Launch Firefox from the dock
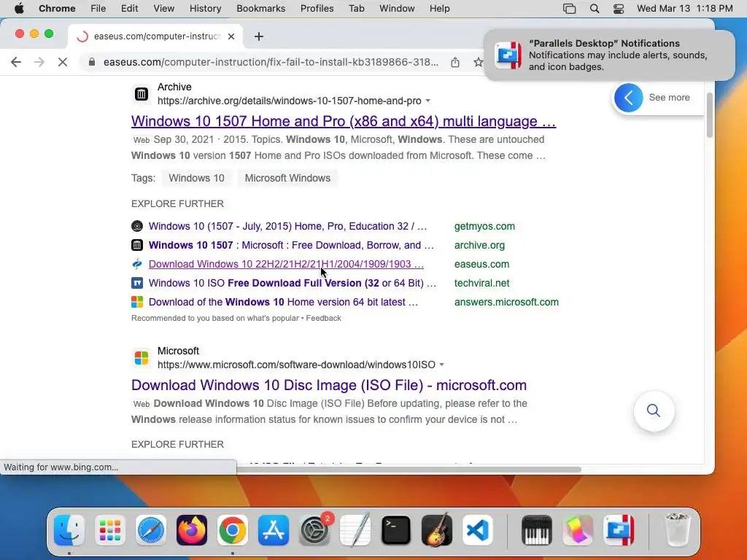747x560 pixels. pos(192,530)
